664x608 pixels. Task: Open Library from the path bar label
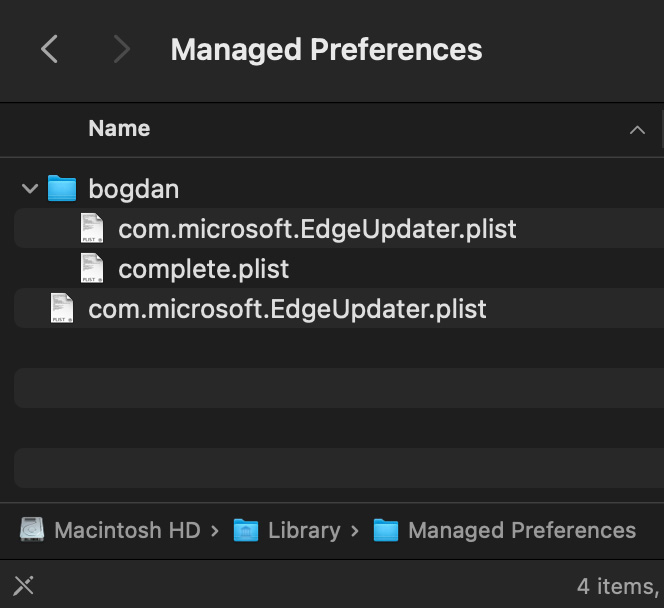(x=304, y=530)
